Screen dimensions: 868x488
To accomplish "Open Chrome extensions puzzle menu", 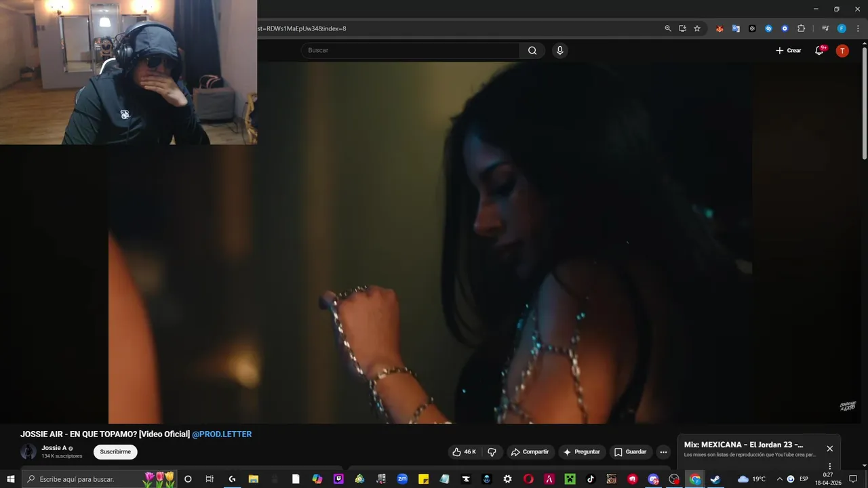I will 801,28.
